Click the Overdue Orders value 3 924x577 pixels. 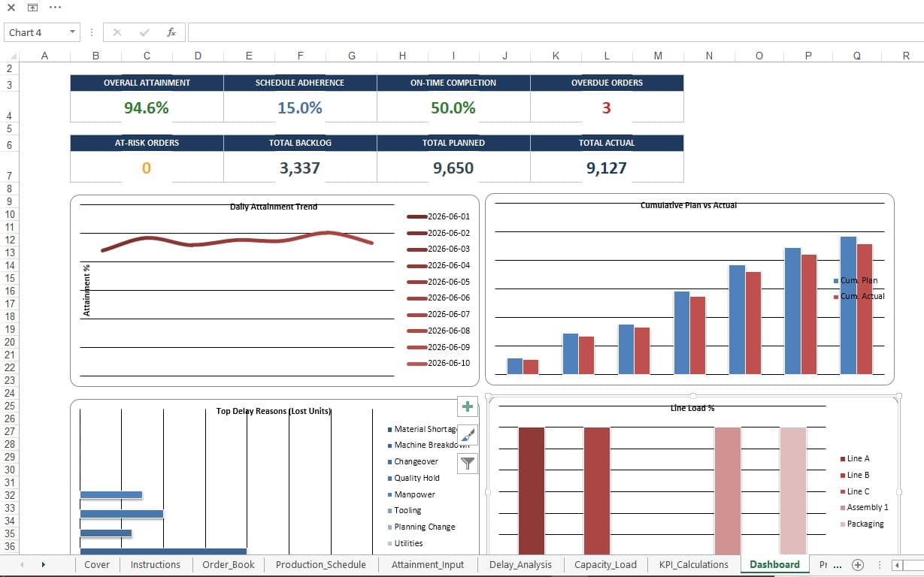point(606,107)
